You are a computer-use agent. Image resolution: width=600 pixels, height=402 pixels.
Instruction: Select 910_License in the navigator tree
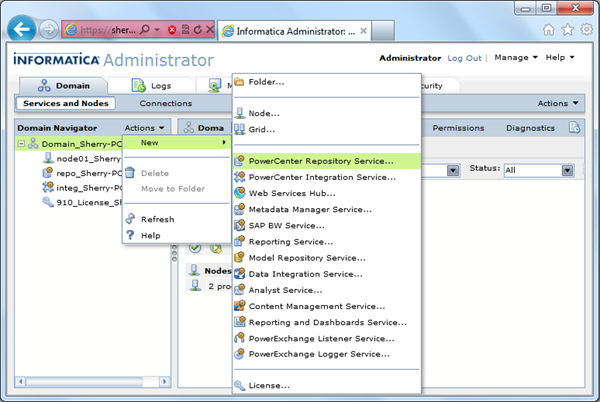point(89,202)
